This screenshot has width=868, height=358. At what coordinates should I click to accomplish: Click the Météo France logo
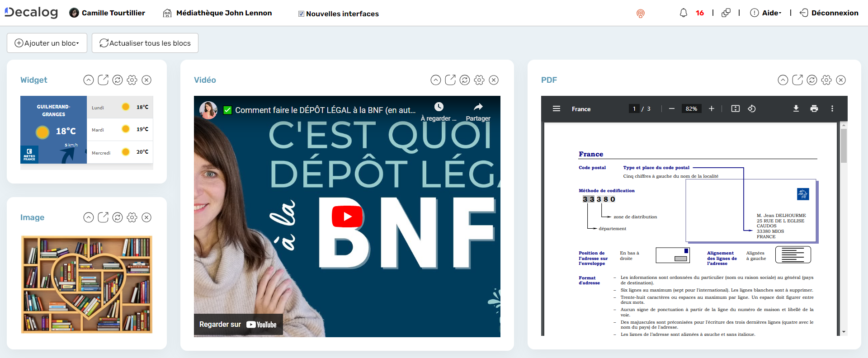tap(29, 155)
